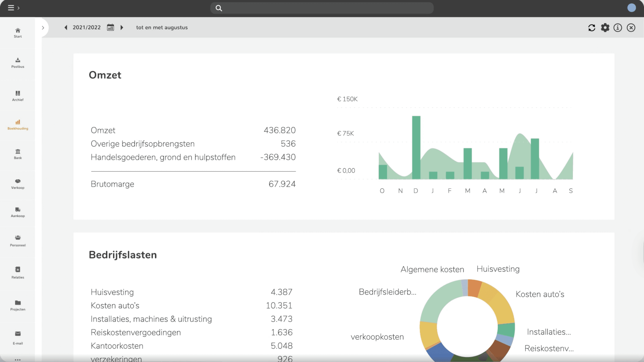
Task: Open the calendar period picker
Action: (x=111, y=27)
